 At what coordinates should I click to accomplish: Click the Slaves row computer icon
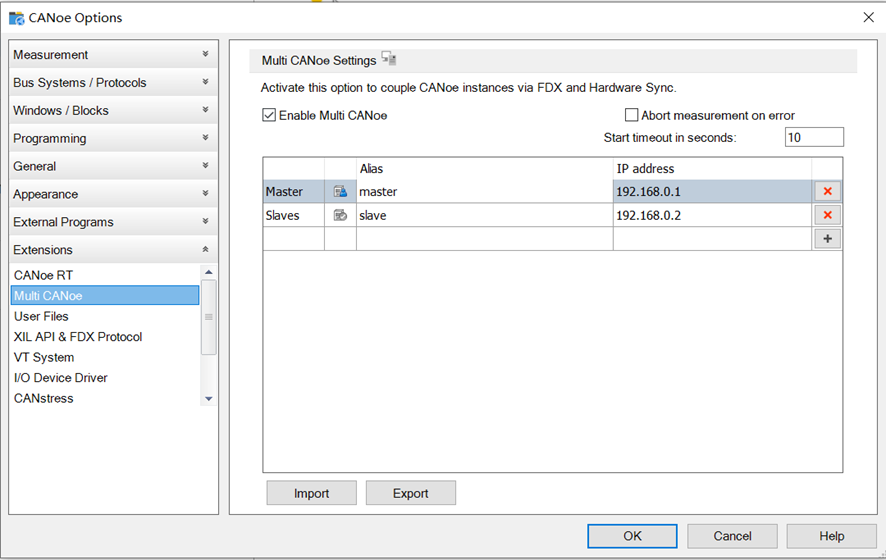point(340,215)
